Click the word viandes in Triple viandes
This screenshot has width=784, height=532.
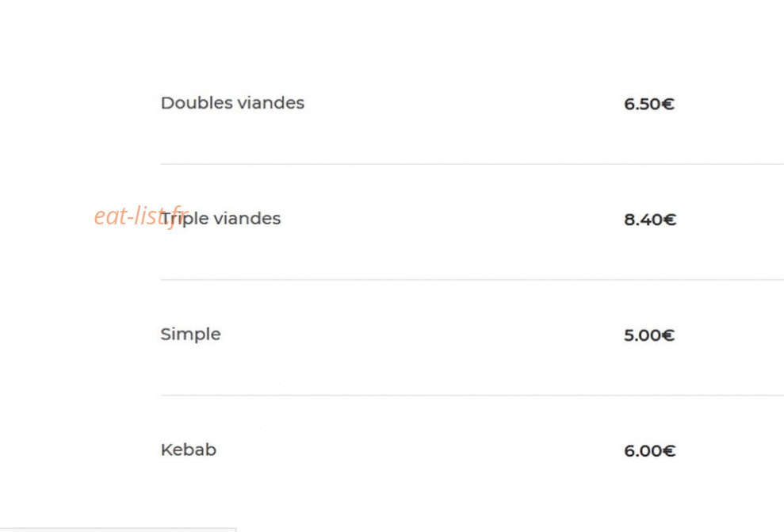247,219
